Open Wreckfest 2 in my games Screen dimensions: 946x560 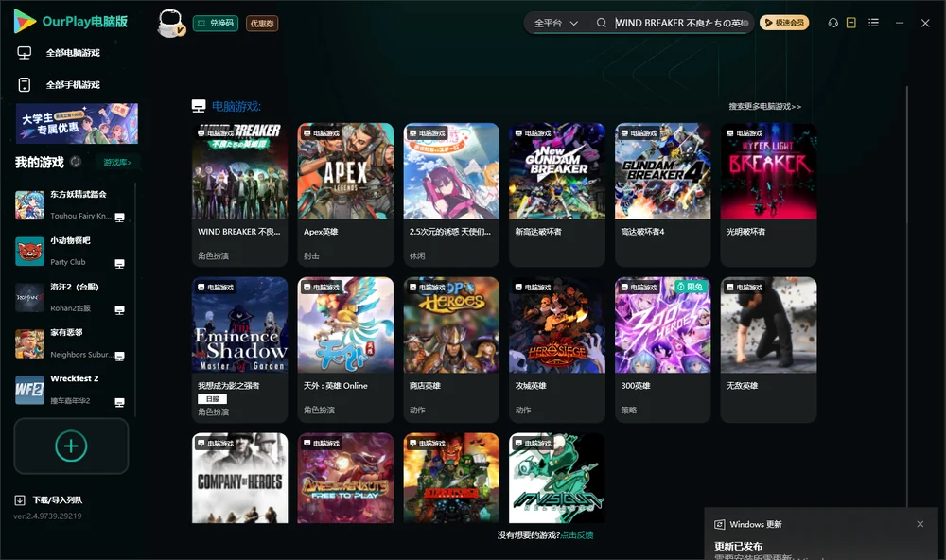coord(69,389)
